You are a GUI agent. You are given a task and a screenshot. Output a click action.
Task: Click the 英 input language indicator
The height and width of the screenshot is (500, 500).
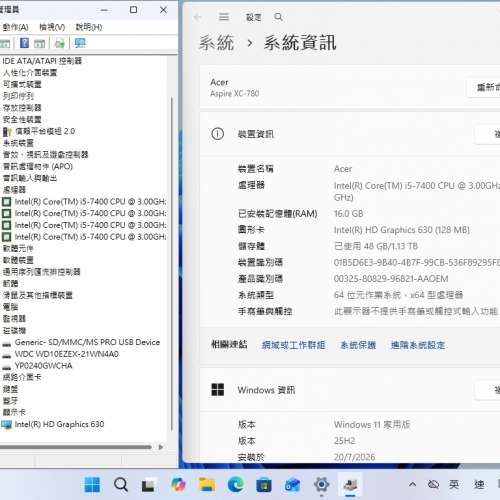[x=454, y=484]
